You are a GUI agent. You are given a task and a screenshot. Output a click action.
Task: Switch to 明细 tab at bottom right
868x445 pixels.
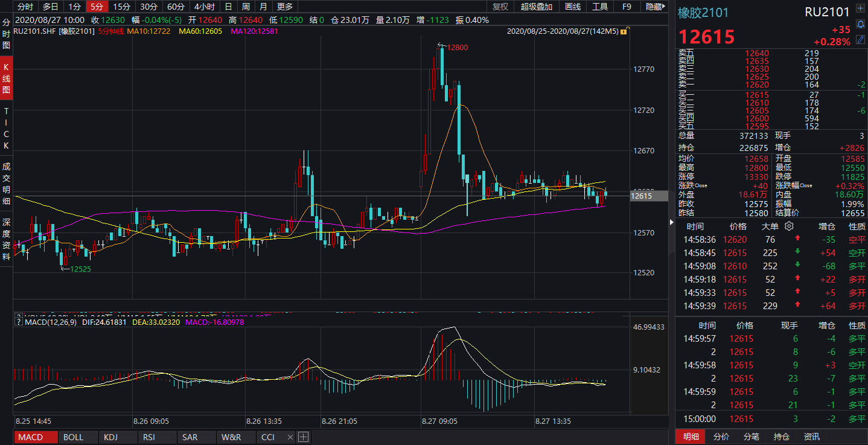click(691, 437)
